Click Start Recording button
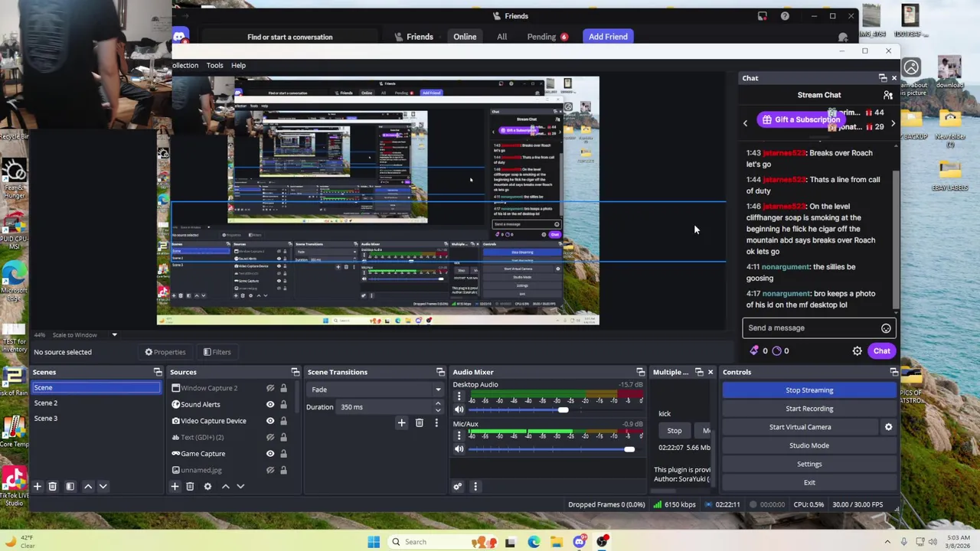This screenshot has height=551, width=980. pyautogui.click(x=809, y=409)
